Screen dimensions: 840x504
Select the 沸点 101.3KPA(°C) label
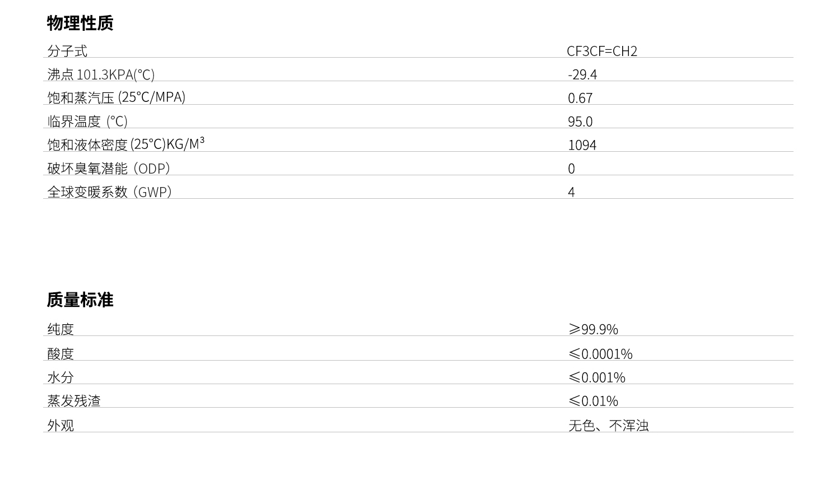(x=101, y=74)
